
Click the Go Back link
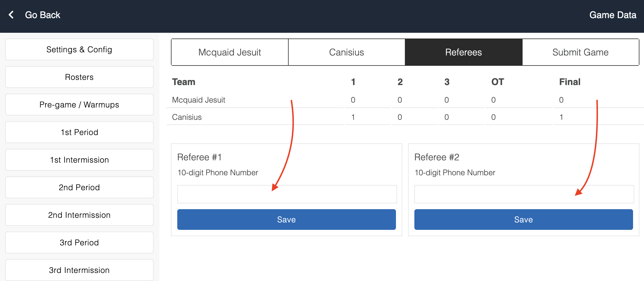click(x=43, y=15)
